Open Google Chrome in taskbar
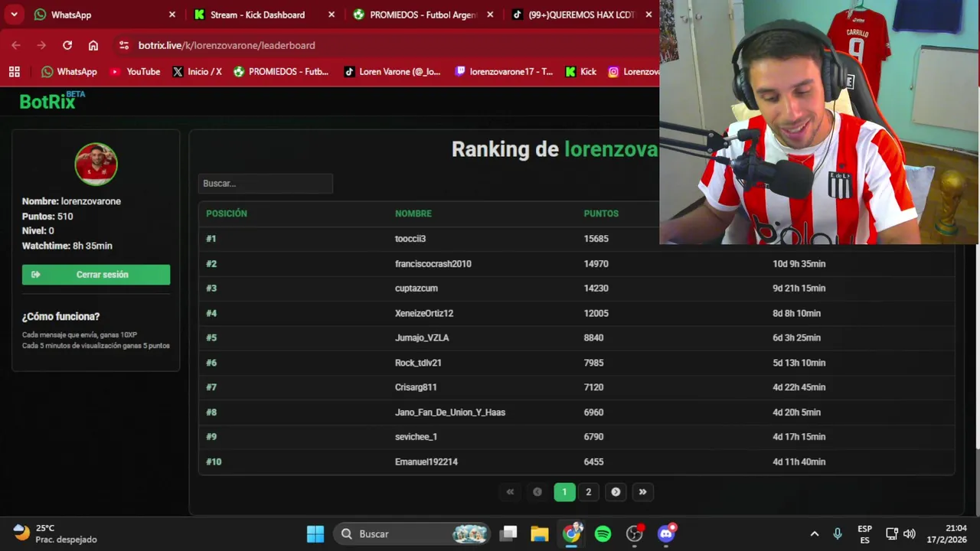 [572, 534]
